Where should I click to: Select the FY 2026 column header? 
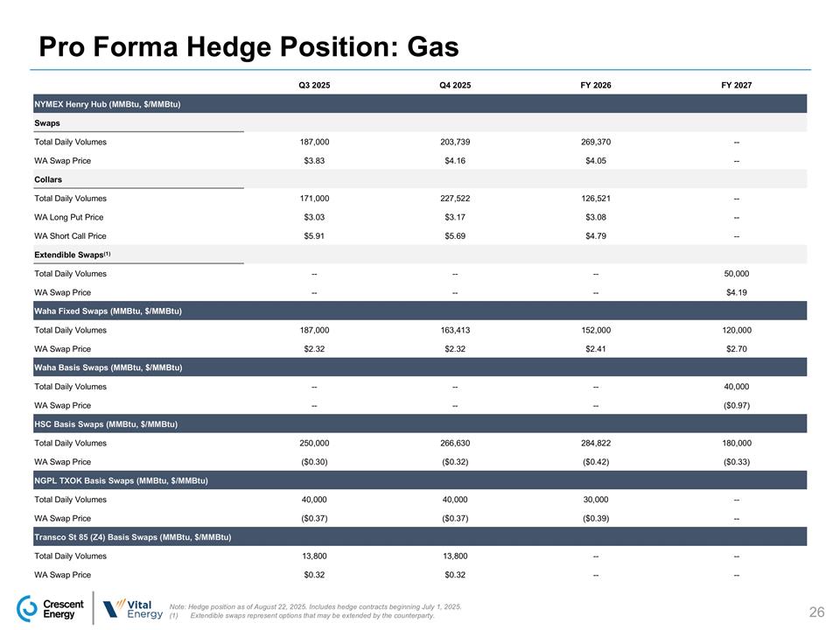(x=596, y=85)
